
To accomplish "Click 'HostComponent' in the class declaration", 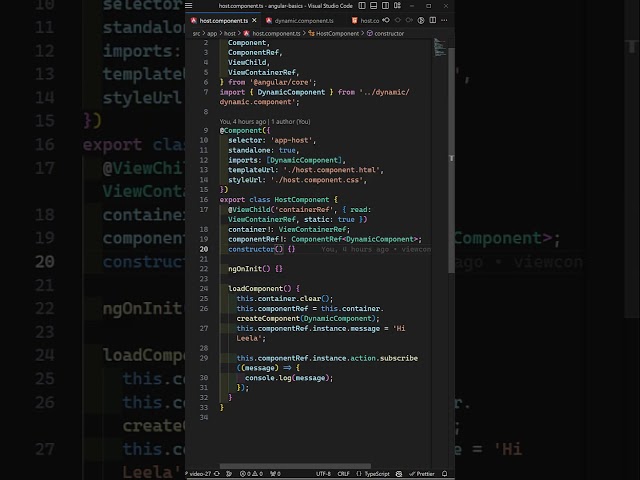I will pos(302,200).
